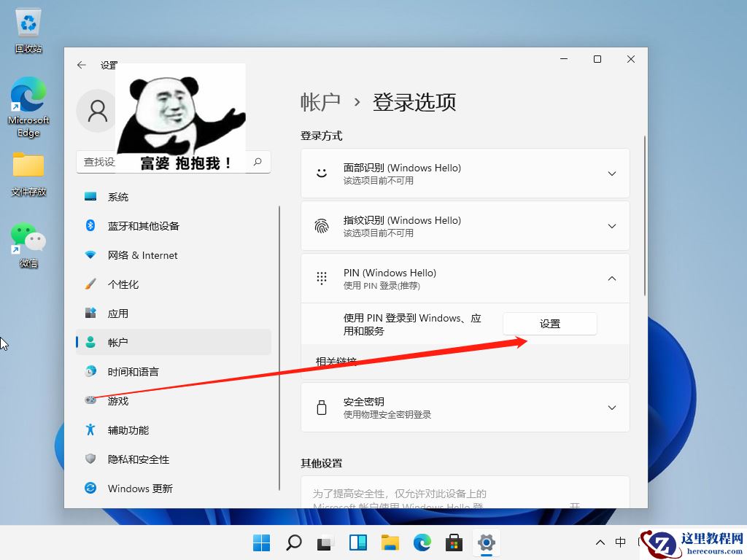Open Microsoft Edge from the taskbar
Viewport: 747px width, 560px height.
click(x=422, y=542)
